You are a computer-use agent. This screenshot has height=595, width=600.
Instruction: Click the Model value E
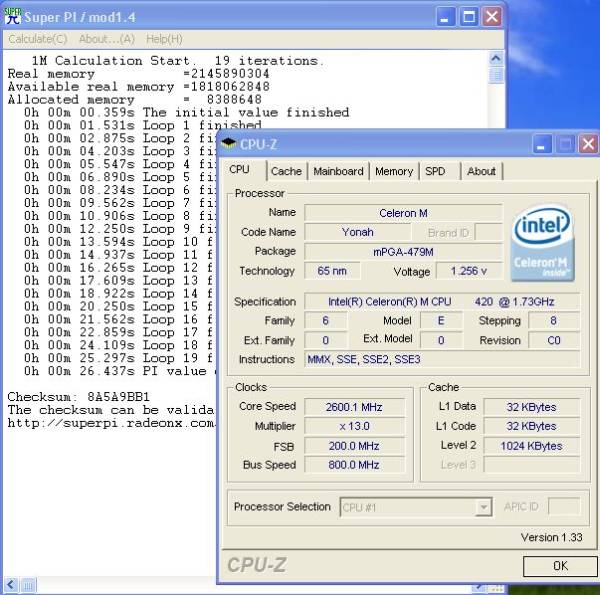click(441, 321)
